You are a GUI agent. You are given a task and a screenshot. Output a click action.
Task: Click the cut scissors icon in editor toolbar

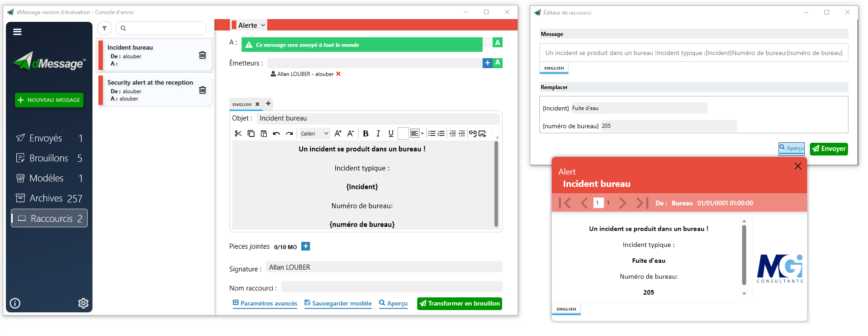coord(238,133)
